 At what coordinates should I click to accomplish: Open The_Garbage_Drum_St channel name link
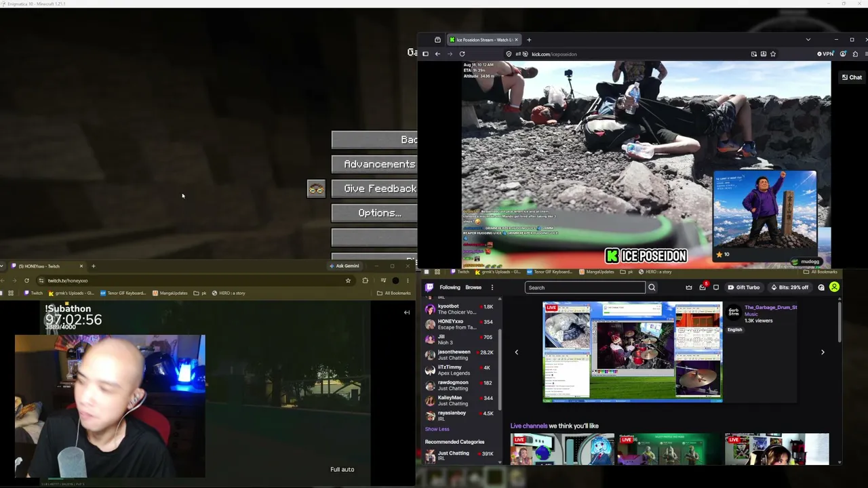[770, 308]
